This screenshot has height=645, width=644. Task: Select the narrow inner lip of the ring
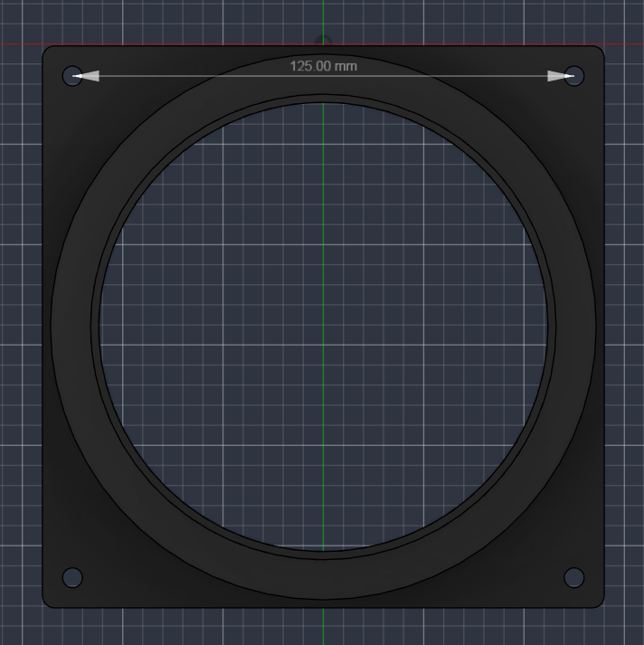[x=95, y=329]
